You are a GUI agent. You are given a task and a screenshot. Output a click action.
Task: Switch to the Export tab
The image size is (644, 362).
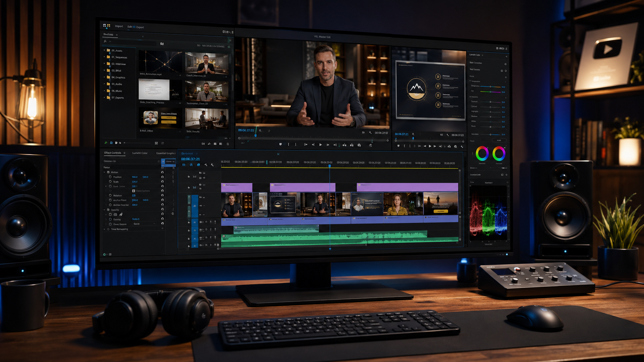click(140, 27)
